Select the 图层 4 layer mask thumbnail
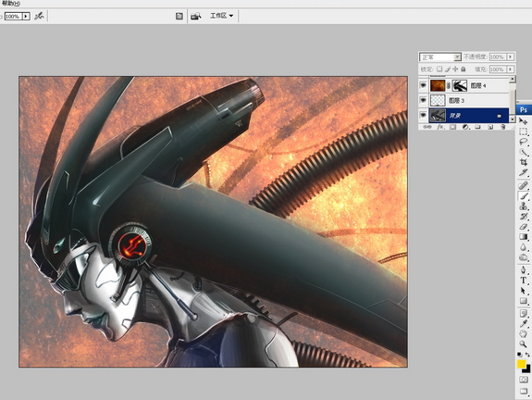Screen dimensions: 532x400 [460, 85]
